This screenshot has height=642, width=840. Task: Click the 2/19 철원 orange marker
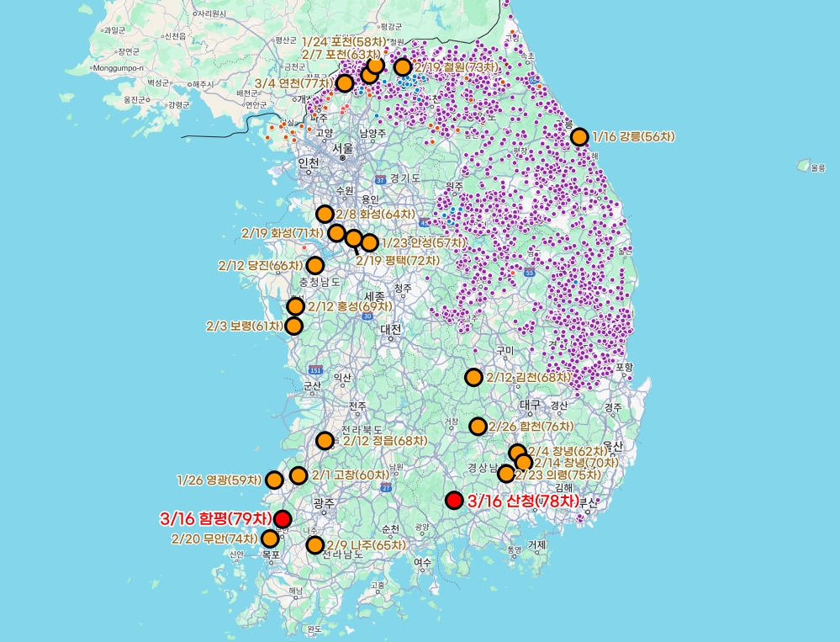pyautogui.click(x=403, y=67)
